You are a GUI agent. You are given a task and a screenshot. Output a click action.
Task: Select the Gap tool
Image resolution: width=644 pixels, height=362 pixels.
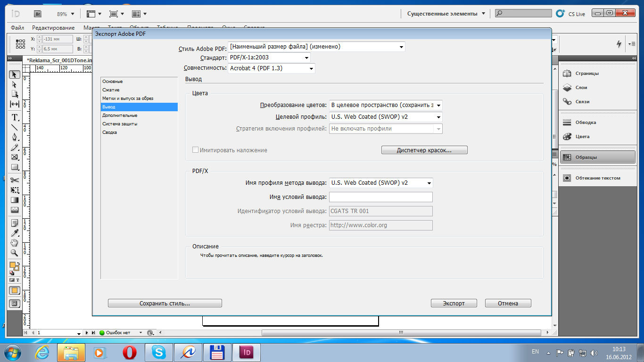point(15,104)
